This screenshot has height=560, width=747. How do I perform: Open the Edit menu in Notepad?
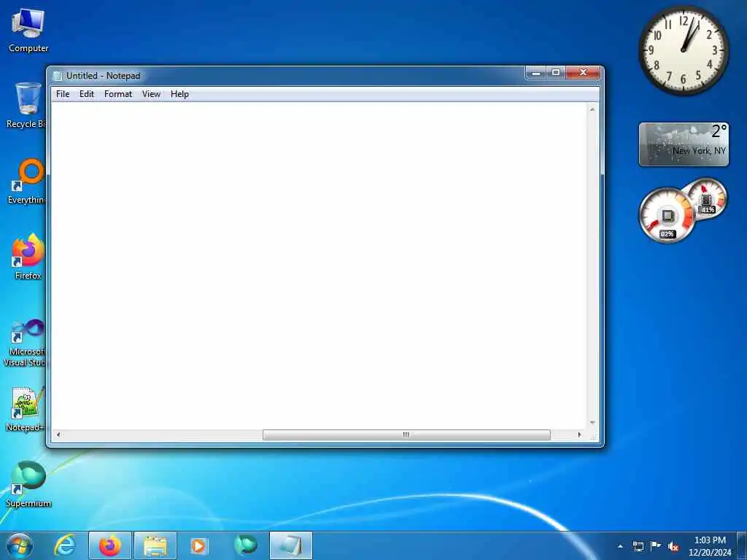[x=86, y=94]
